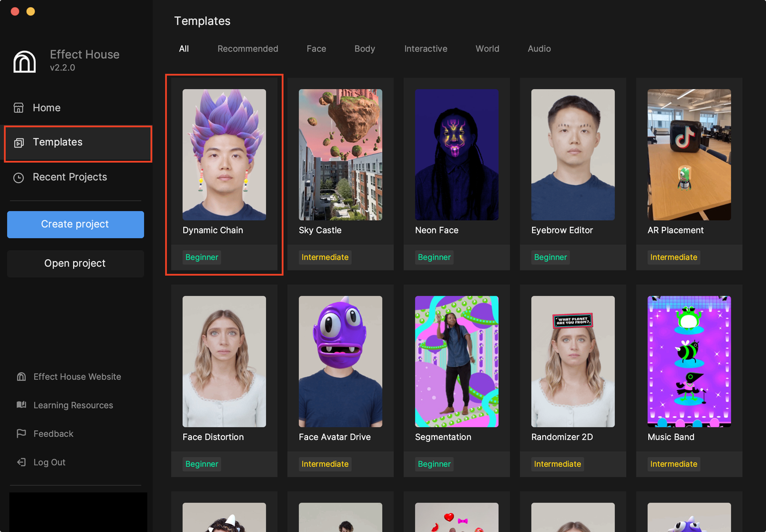Click the Face Distortion title text
The height and width of the screenshot is (532, 766).
pyautogui.click(x=213, y=437)
